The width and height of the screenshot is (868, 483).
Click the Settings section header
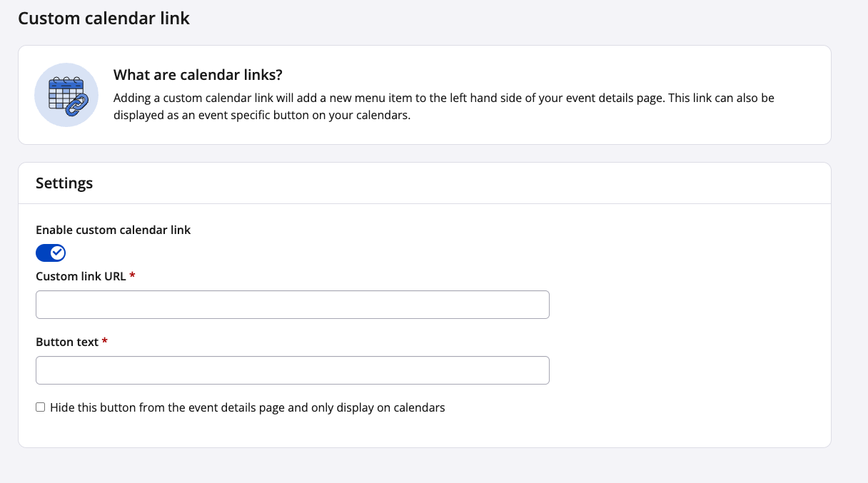click(64, 183)
